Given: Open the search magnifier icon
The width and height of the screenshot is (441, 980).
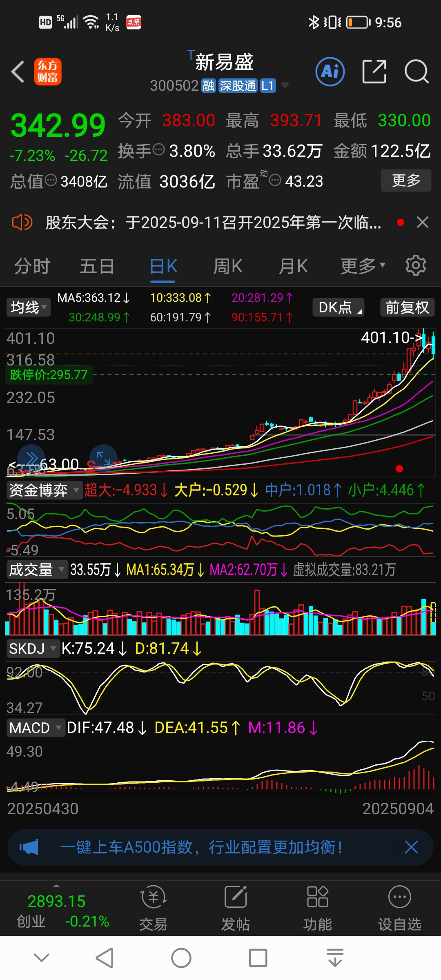Looking at the screenshot, I should tap(416, 71).
